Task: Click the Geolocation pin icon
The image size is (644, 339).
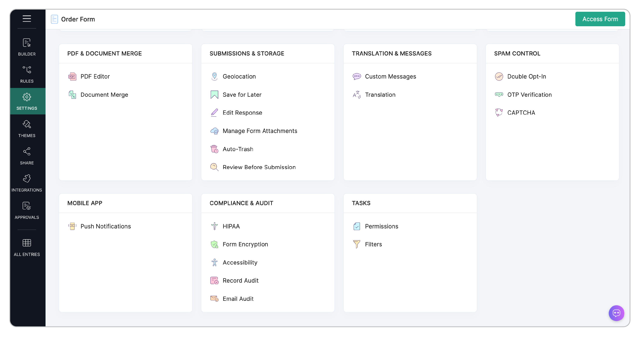Action: point(214,76)
